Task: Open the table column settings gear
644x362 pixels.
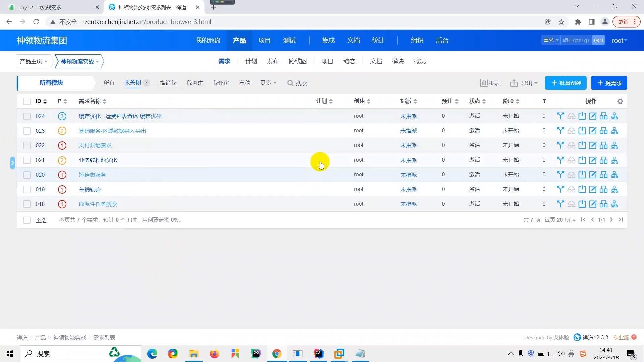Action: click(x=620, y=101)
